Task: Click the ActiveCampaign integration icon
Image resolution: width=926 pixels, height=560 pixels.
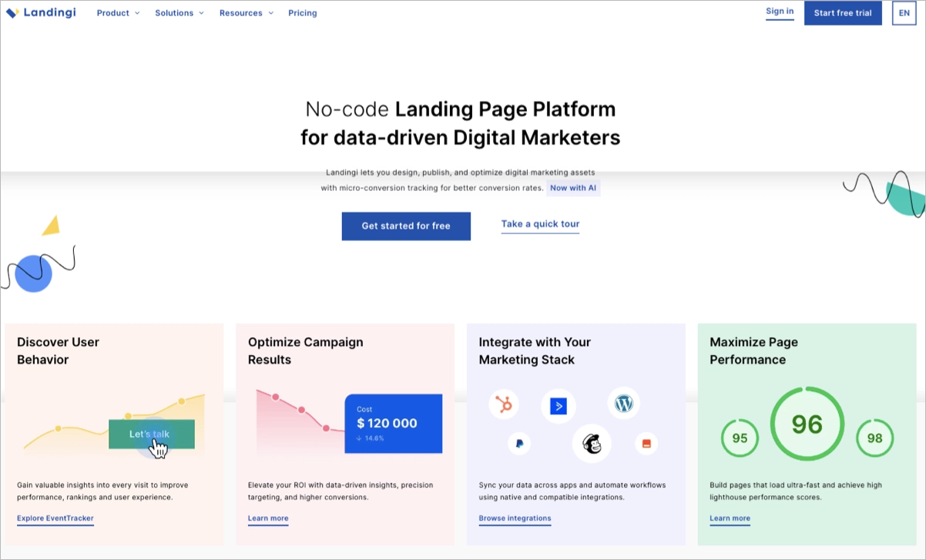Action: 558,407
